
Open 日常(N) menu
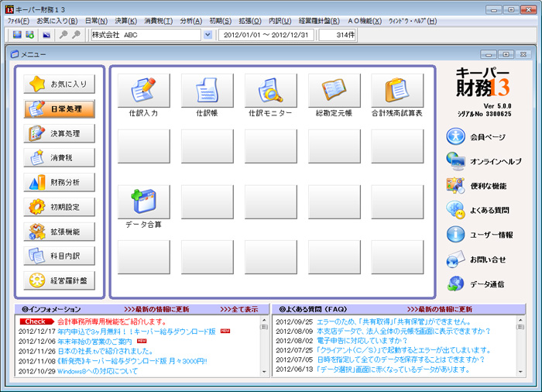pyautogui.click(x=96, y=21)
